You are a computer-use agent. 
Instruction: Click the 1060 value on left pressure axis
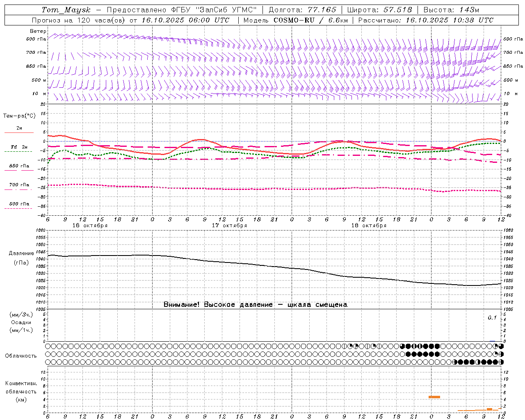(41, 231)
